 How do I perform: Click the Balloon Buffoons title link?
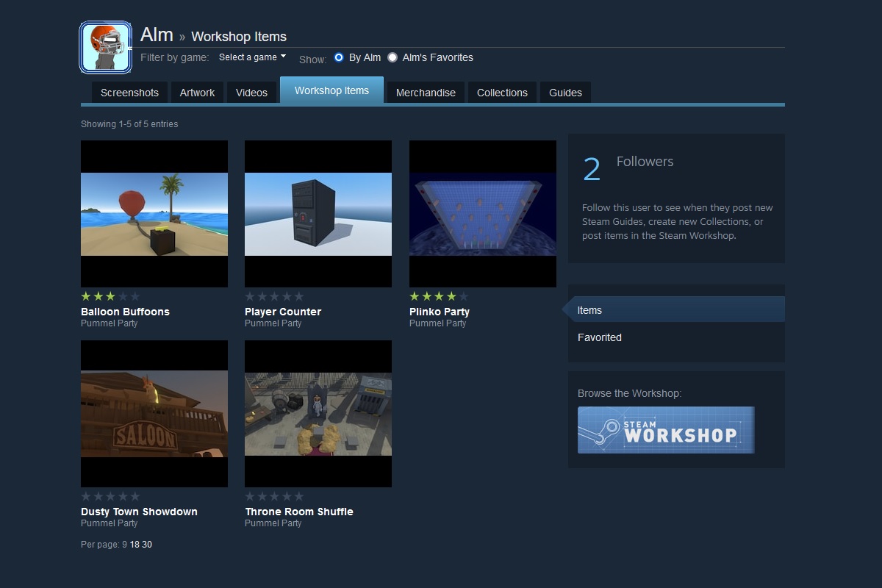125,312
